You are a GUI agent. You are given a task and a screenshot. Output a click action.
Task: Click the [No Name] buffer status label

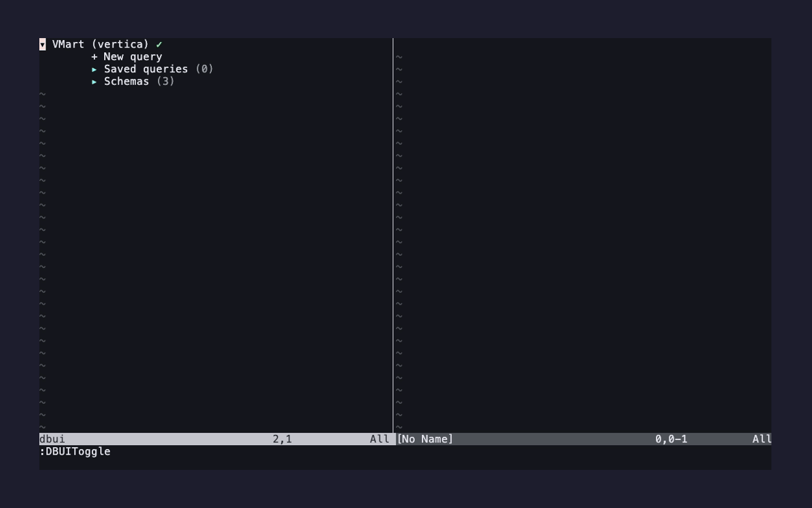click(425, 439)
